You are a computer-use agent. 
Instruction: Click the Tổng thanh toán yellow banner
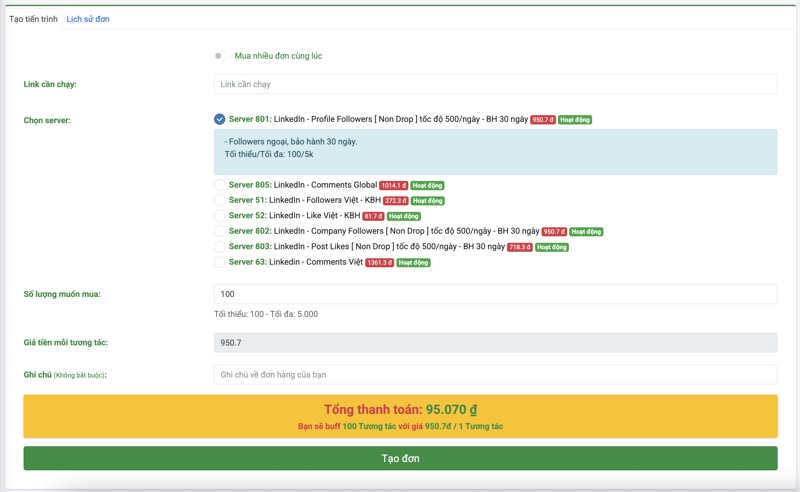400,416
